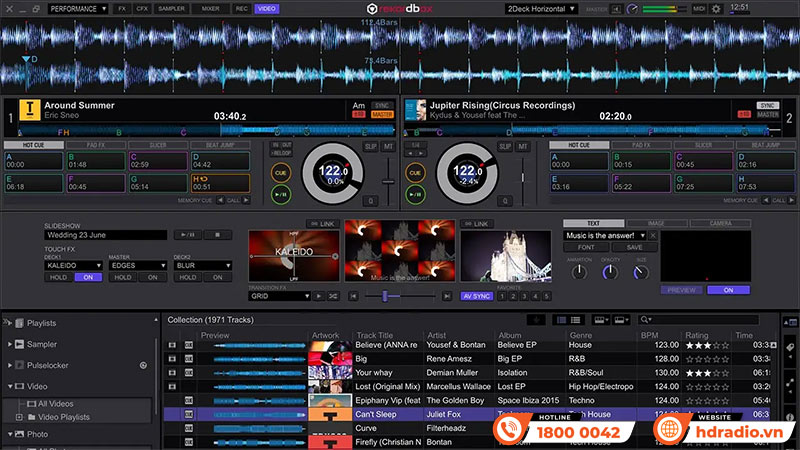Open the GRID transition FX dropdown
This screenshot has height=450, width=800.
click(280, 296)
